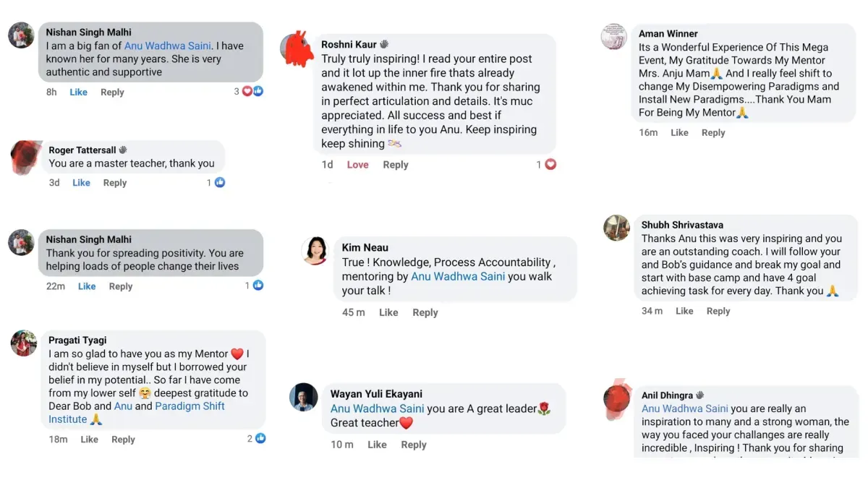Toggle Love reaction on Roshni Kaur's comment
This screenshot has height=488, width=868.
point(357,165)
